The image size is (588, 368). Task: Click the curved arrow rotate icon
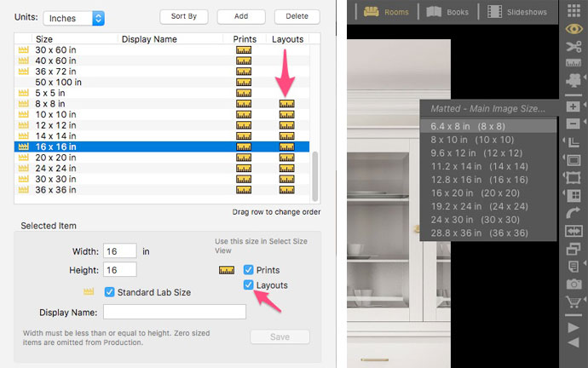(574, 214)
